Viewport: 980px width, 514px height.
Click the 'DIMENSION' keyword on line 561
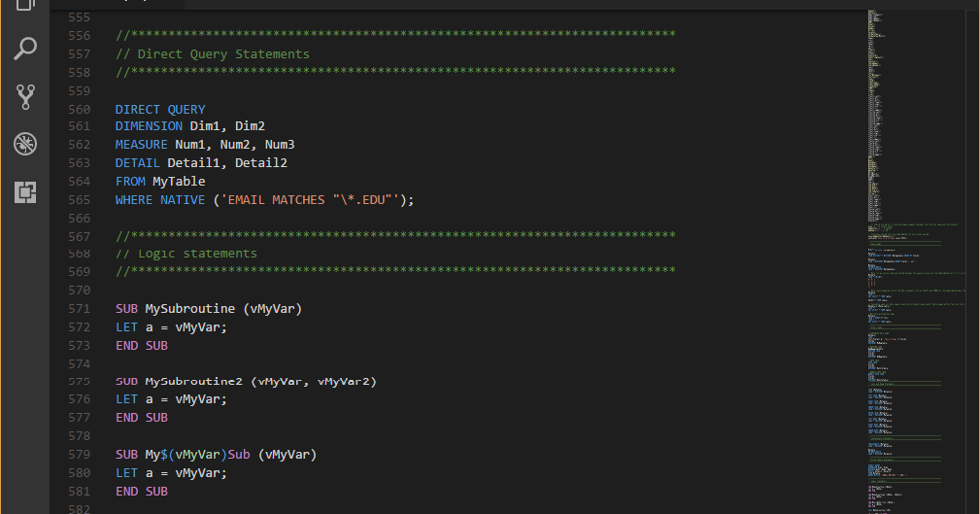click(x=149, y=126)
